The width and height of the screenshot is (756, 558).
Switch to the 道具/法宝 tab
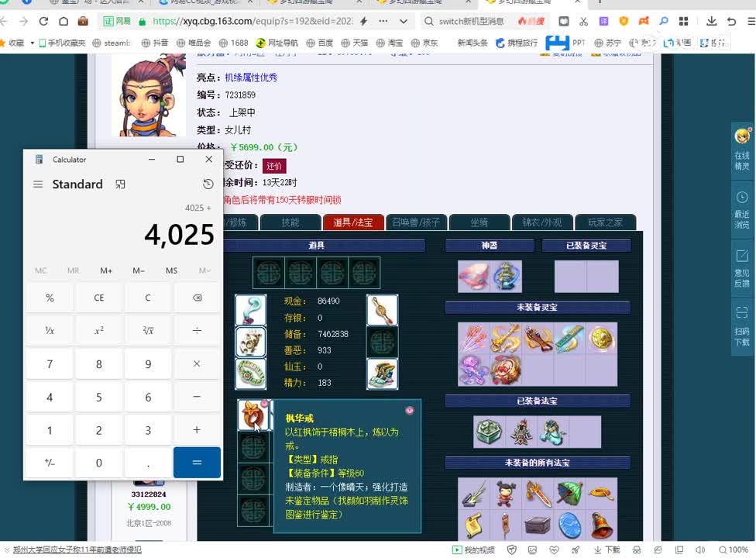[353, 222]
